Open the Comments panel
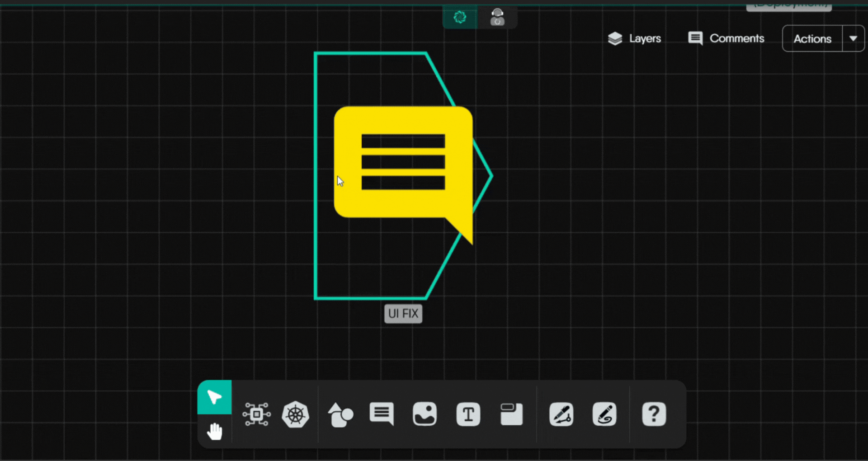This screenshot has width=868, height=461. (x=726, y=38)
